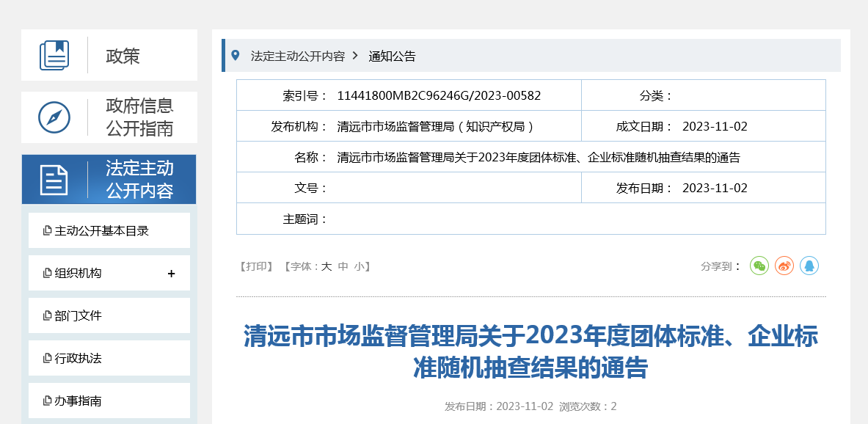
Task: Share article to WeChat
Action: [x=759, y=266]
